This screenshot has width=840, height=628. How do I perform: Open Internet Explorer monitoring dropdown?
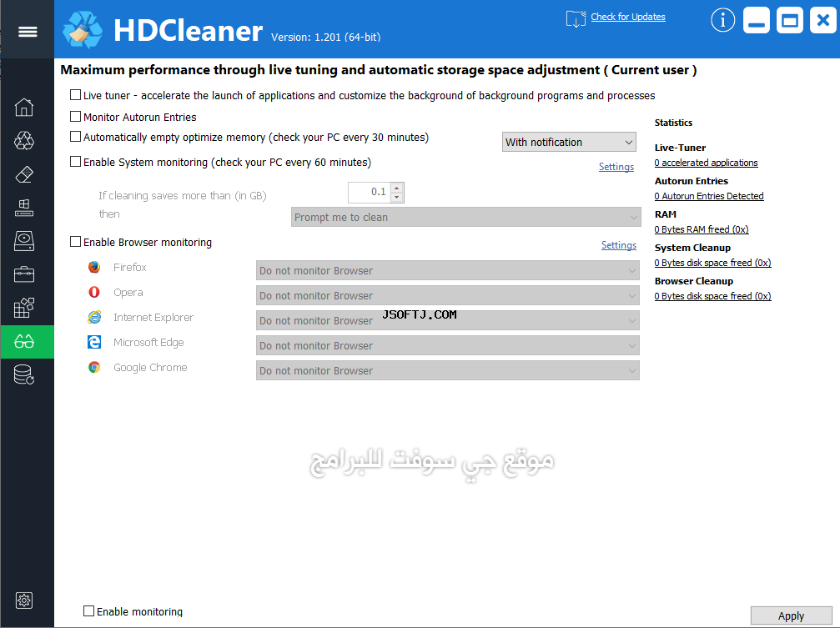448,320
